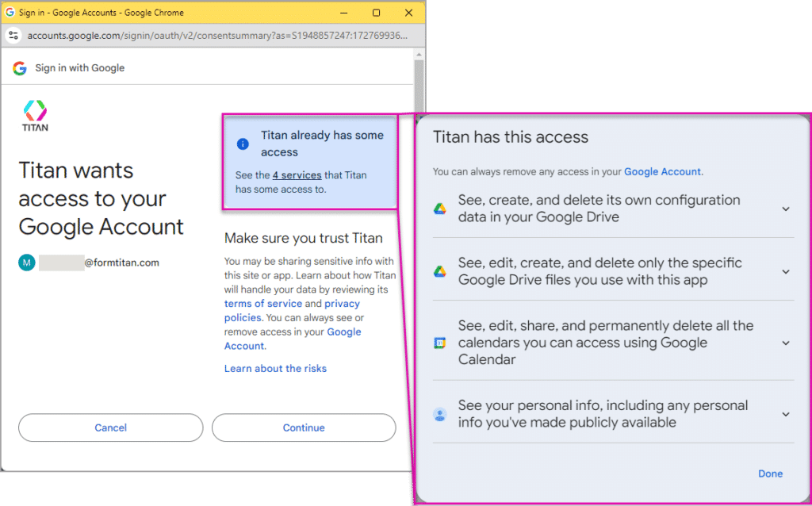This screenshot has height=506, width=812.
Task: Click the M account avatar next to the email
Action: tap(26, 262)
